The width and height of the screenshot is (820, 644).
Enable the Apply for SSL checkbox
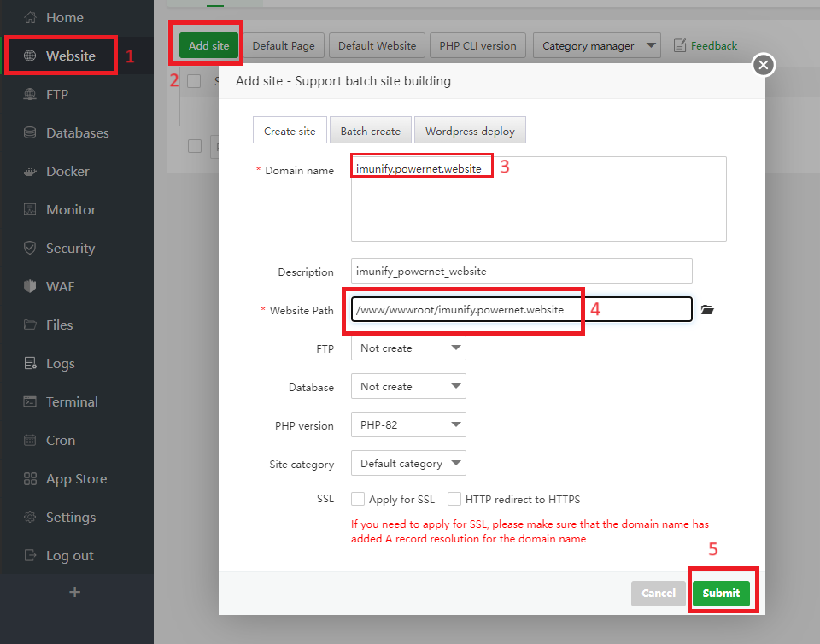point(358,499)
